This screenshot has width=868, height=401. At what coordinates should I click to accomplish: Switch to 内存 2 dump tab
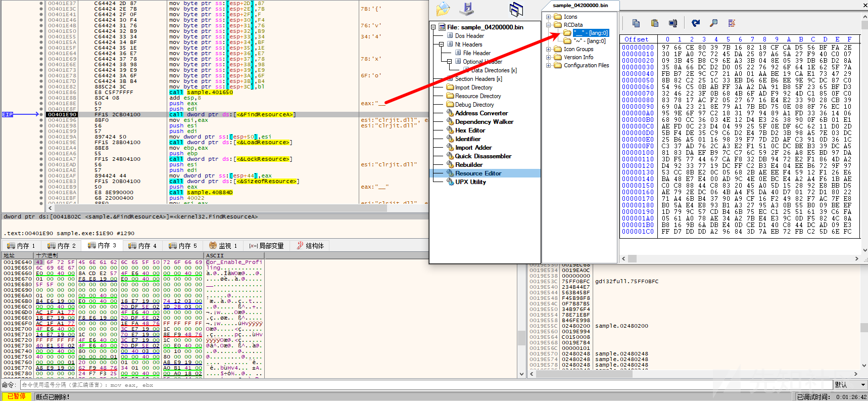(62, 246)
